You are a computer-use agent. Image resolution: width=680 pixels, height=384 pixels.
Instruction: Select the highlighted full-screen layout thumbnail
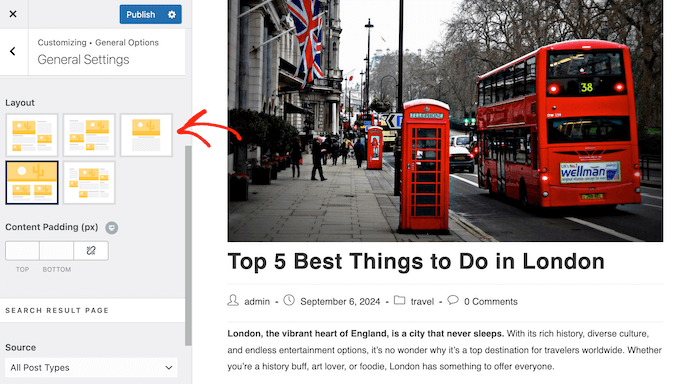click(32, 183)
